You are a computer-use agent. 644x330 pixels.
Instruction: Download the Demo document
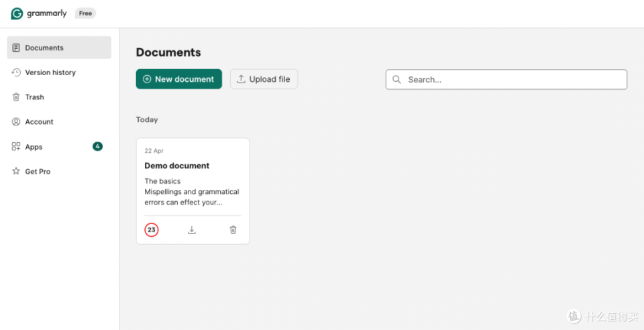point(192,230)
